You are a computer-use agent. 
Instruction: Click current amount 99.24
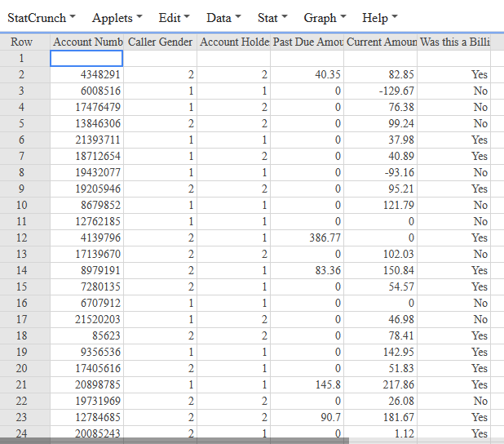(x=381, y=123)
